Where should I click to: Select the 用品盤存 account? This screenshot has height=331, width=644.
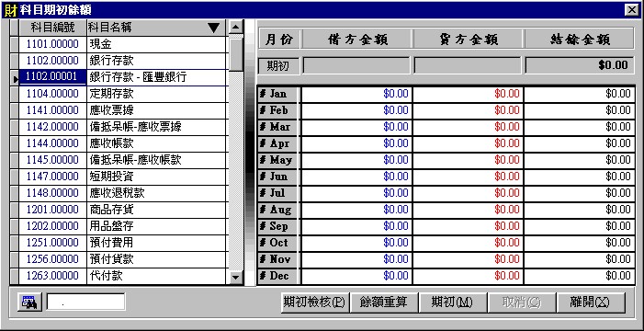pyautogui.click(x=111, y=226)
